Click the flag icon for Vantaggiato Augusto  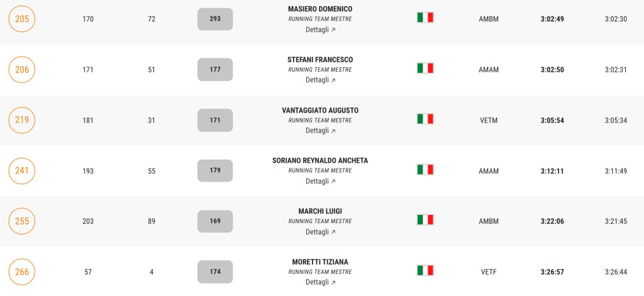click(x=425, y=119)
